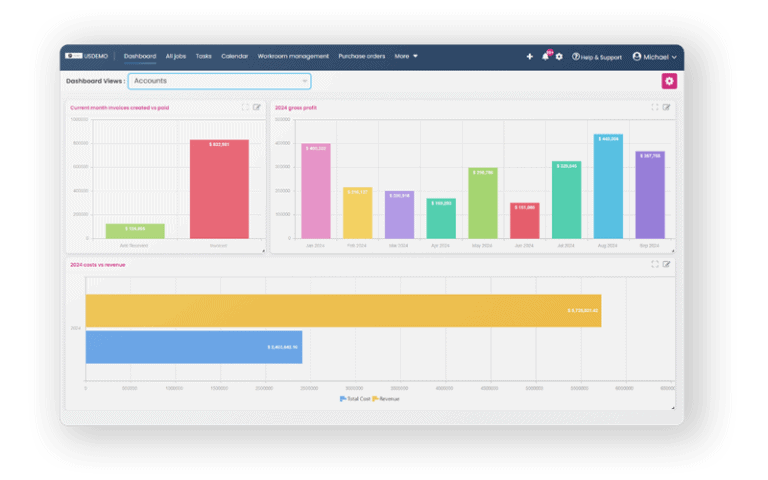Expand the More menu in navigation
This screenshot has width=768, height=480.
click(406, 57)
